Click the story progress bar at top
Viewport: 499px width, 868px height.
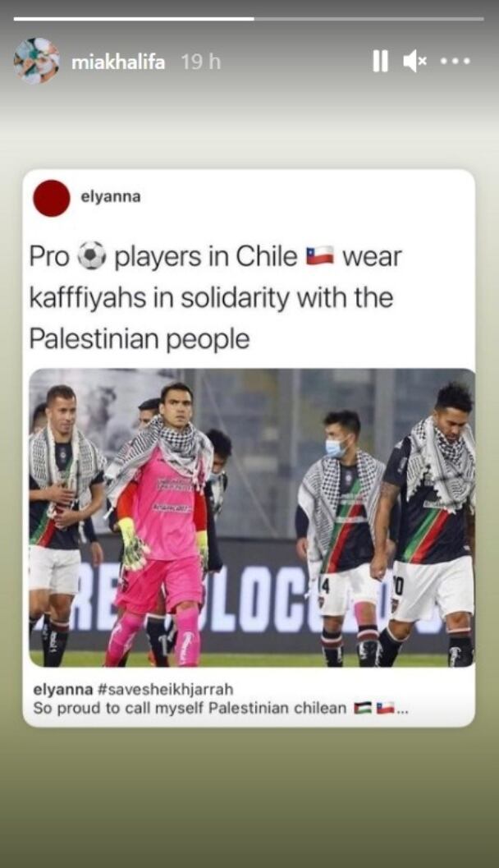[x=249, y=19]
